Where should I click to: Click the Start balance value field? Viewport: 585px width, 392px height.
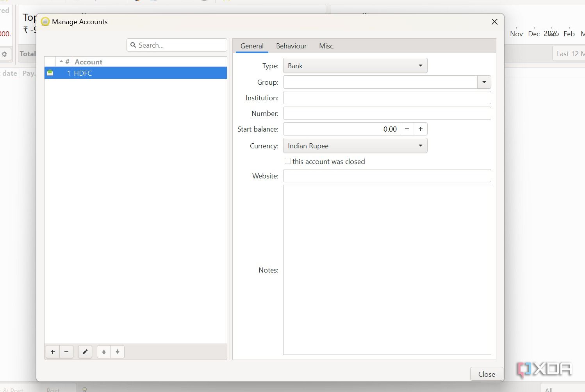pyautogui.click(x=342, y=129)
